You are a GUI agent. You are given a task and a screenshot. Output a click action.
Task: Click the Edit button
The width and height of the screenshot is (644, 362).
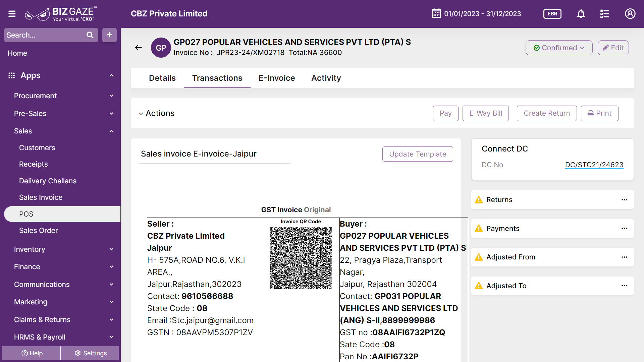pyautogui.click(x=613, y=48)
